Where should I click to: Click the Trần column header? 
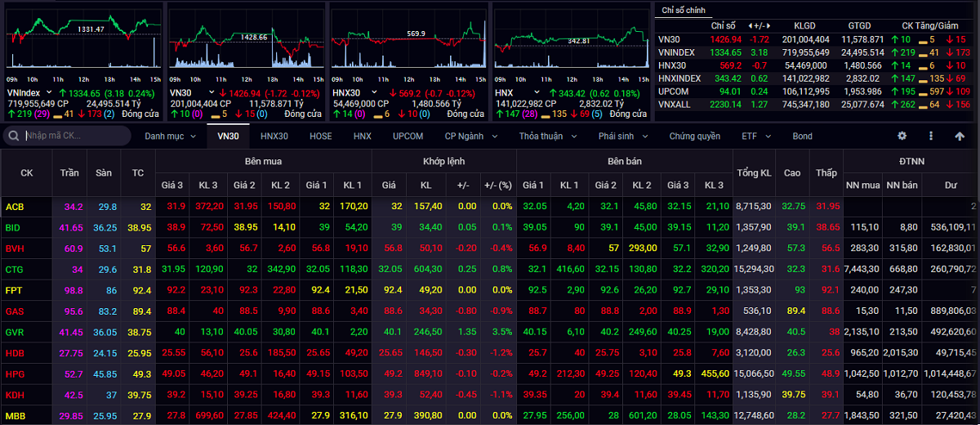point(69,172)
